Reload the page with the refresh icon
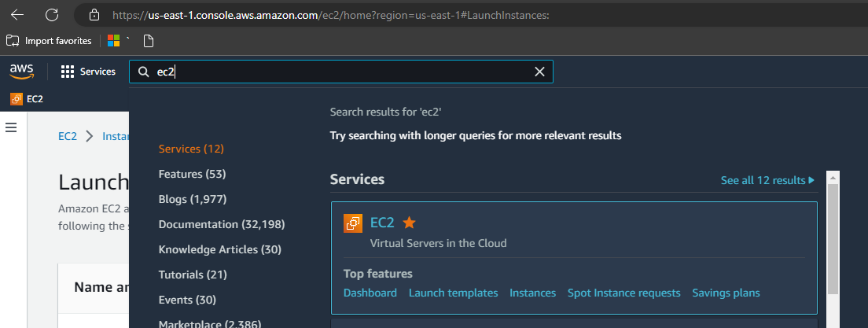 (x=52, y=15)
